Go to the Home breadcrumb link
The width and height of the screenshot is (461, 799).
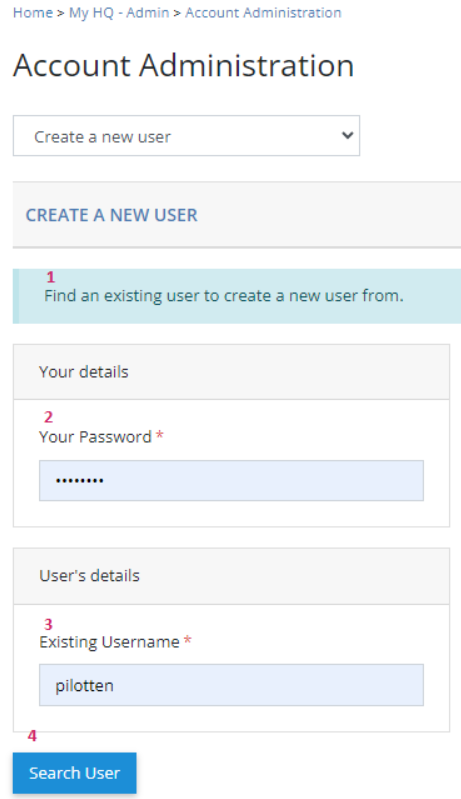(x=33, y=13)
